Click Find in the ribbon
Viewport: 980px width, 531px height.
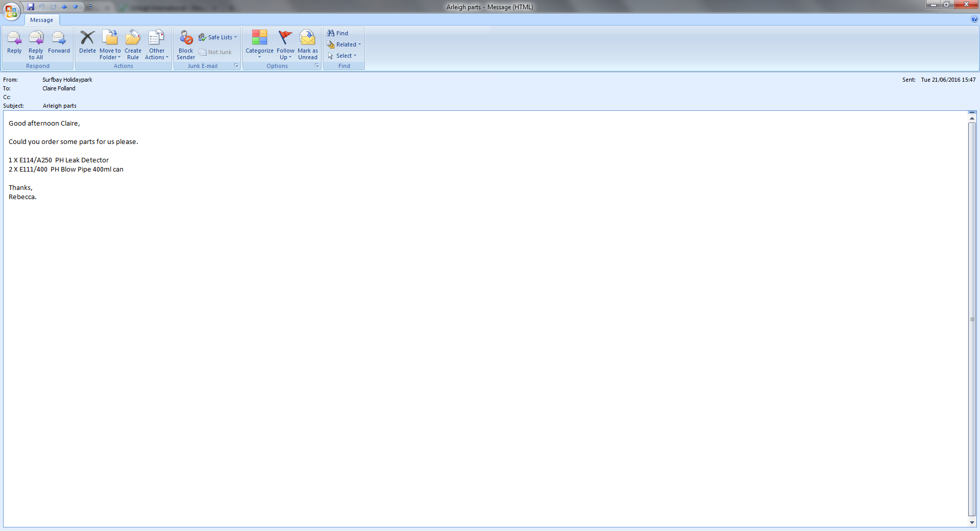[x=338, y=33]
